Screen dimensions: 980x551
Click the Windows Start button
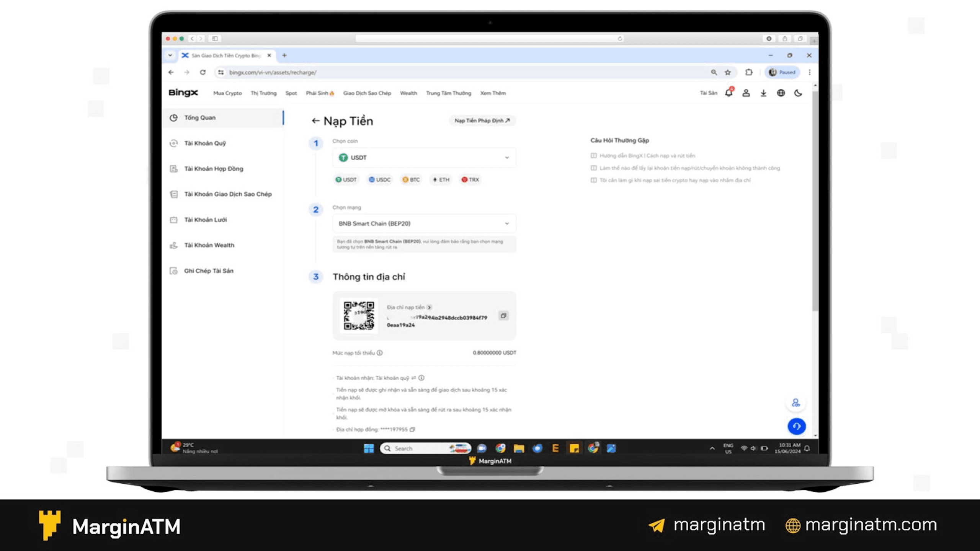(369, 448)
